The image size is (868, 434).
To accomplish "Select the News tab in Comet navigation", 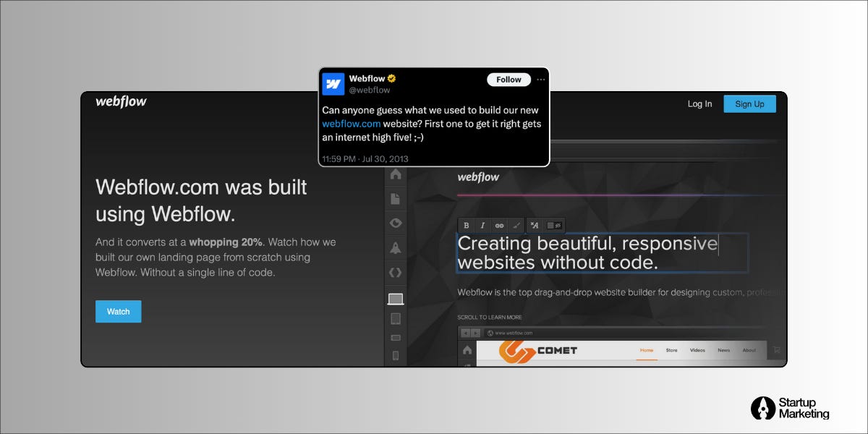I will tap(723, 350).
